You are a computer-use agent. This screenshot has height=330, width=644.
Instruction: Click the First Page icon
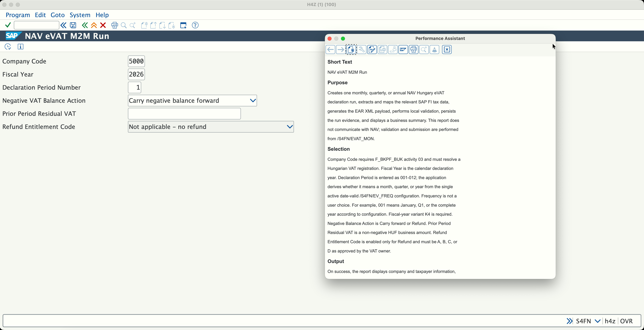pos(144,25)
